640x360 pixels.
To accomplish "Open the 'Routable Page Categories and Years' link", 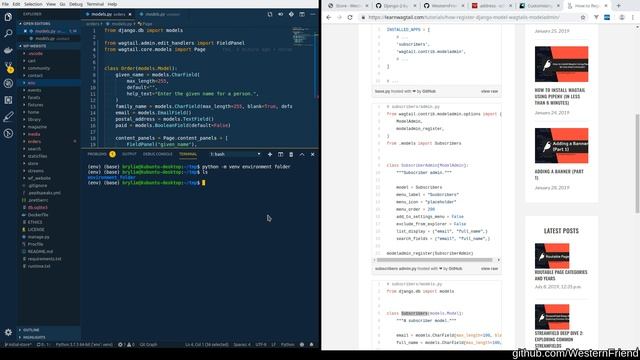I will [561, 275].
